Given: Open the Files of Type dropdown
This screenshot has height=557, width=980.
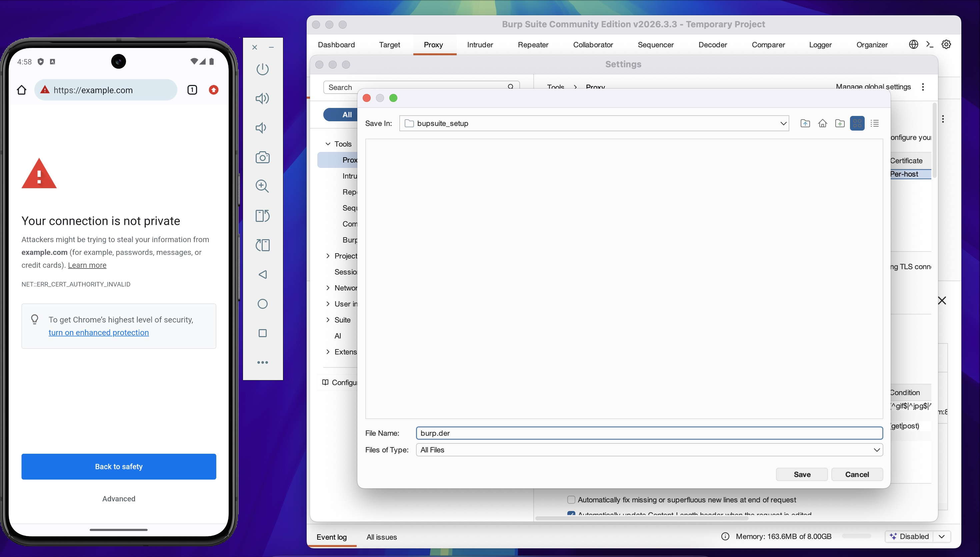Looking at the screenshot, I should tap(877, 450).
